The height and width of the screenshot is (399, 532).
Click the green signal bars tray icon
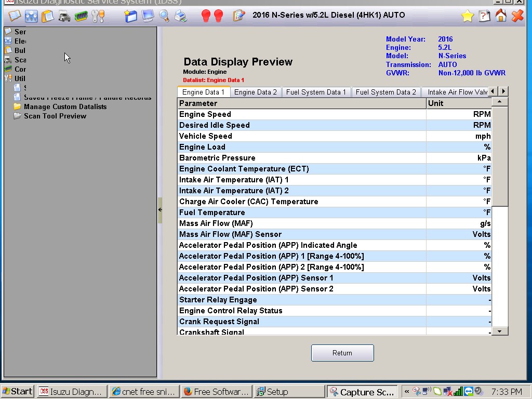click(x=458, y=392)
